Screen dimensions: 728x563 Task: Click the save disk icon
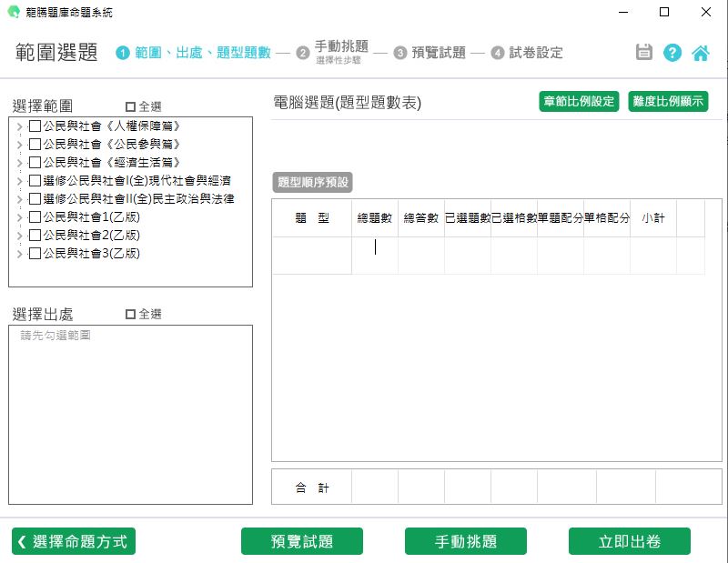tap(644, 52)
